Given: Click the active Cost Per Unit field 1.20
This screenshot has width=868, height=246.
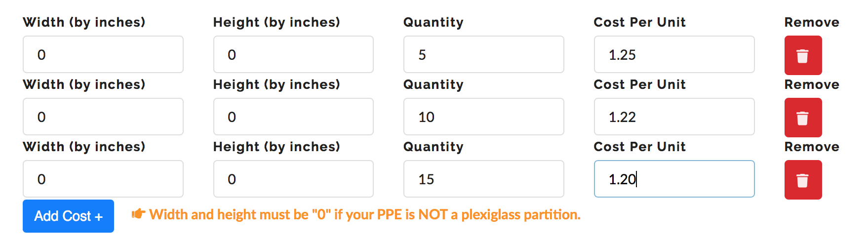Looking at the screenshot, I should (674, 179).
